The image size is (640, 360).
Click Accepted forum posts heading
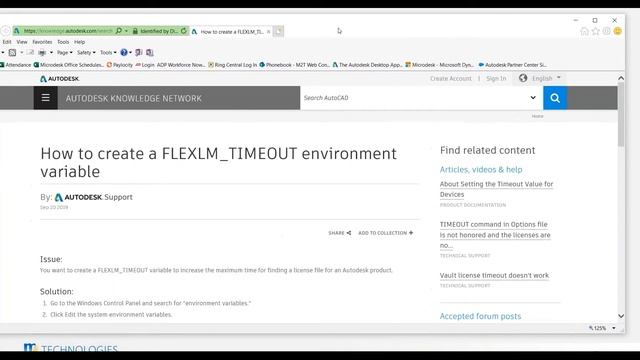tap(480, 316)
